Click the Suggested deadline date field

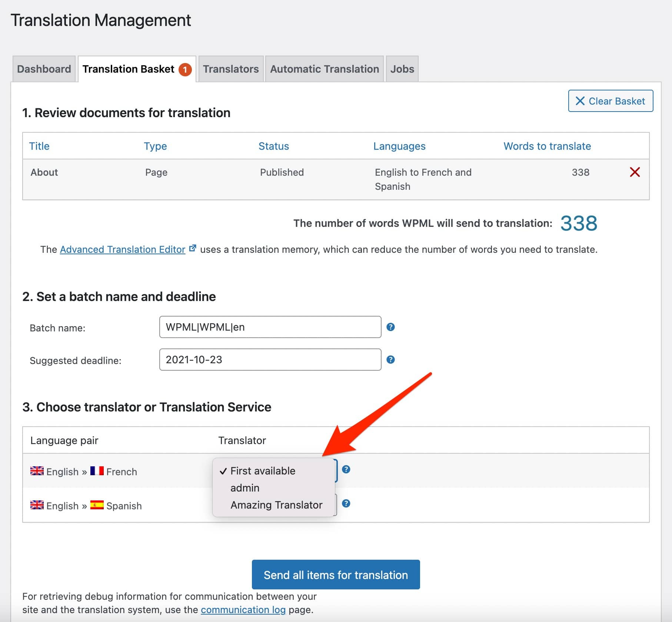click(270, 359)
